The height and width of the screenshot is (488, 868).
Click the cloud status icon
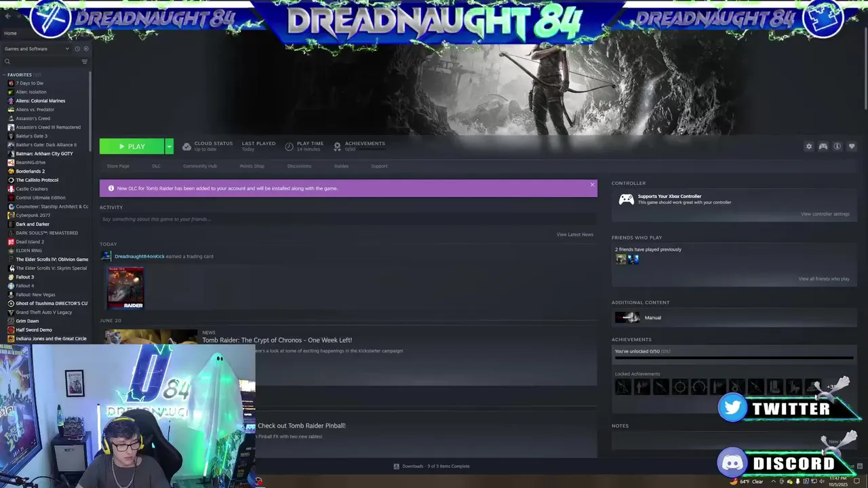tap(186, 146)
